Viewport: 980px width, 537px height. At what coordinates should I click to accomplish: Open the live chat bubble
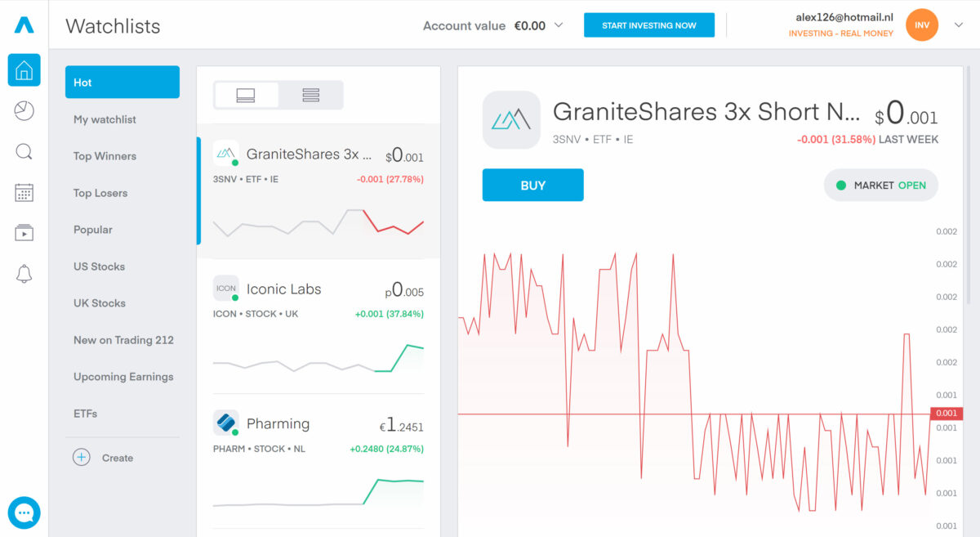[x=24, y=513]
